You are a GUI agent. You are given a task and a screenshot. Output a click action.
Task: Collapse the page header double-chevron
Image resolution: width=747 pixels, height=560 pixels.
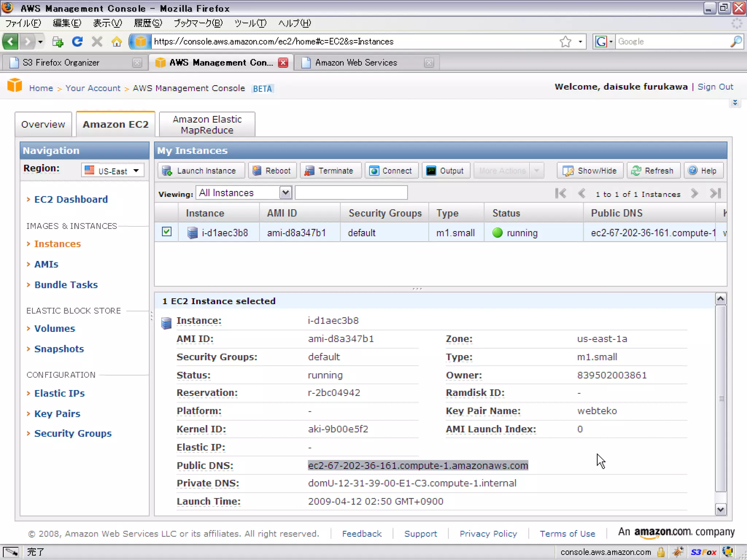point(735,103)
